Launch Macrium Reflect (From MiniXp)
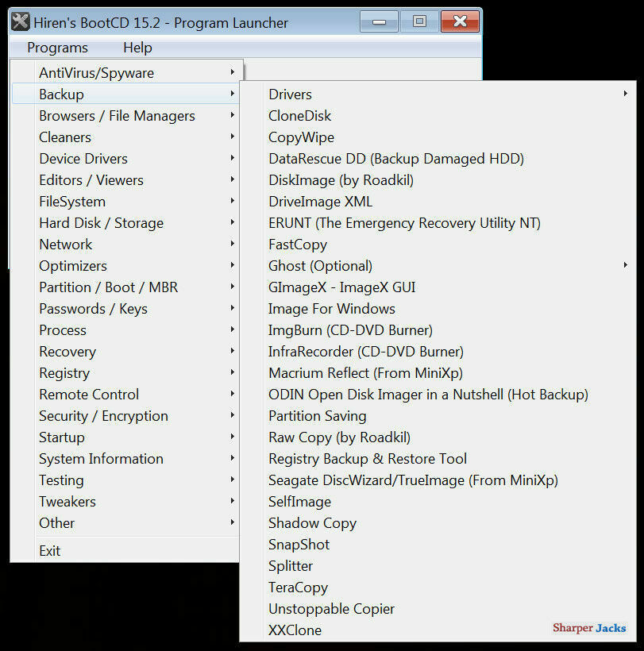This screenshot has height=651, width=644. pyautogui.click(x=438, y=373)
